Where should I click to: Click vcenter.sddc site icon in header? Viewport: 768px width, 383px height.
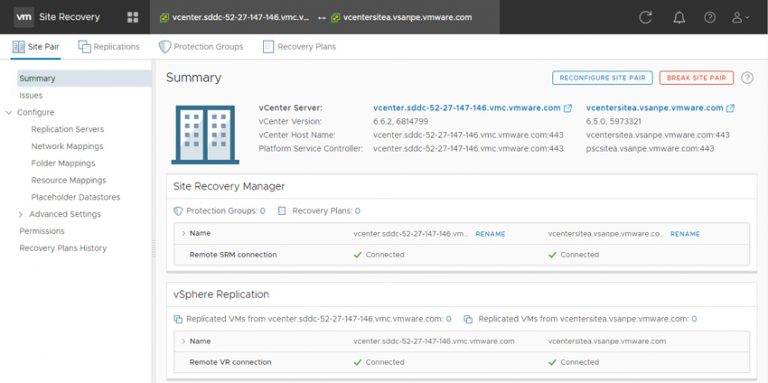pos(165,18)
